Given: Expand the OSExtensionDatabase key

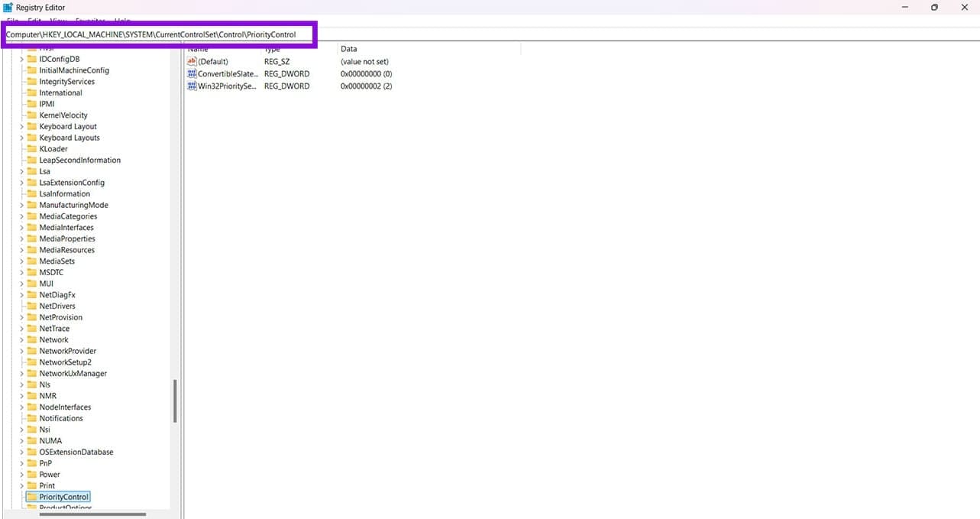Looking at the screenshot, I should click(22, 452).
